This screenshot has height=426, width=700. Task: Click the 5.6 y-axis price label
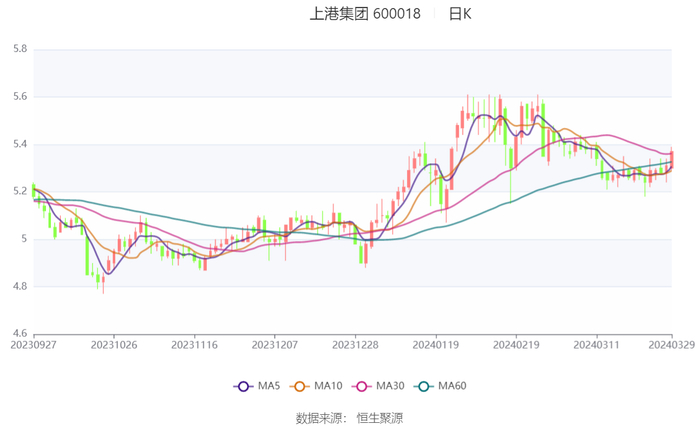pyautogui.click(x=19, y=97)
